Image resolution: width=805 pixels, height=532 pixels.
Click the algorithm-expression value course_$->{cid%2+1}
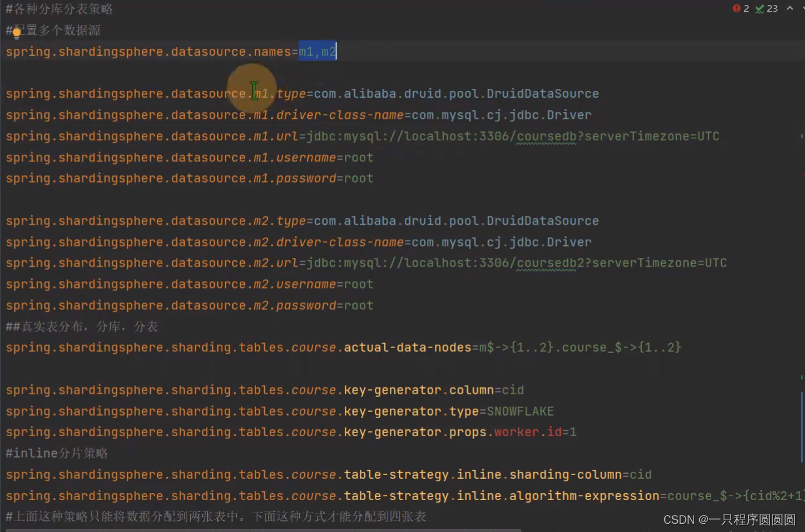(x=736, y=496)
